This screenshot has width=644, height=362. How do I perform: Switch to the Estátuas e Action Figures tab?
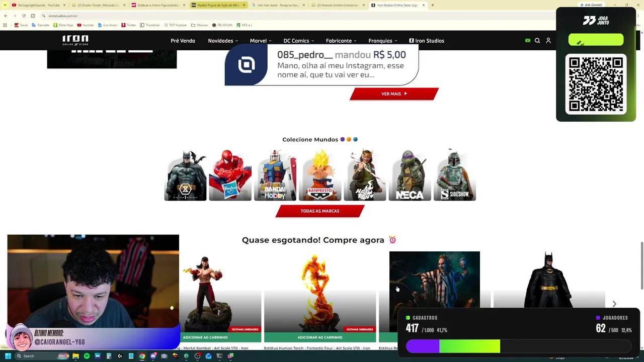pos(158,5)
